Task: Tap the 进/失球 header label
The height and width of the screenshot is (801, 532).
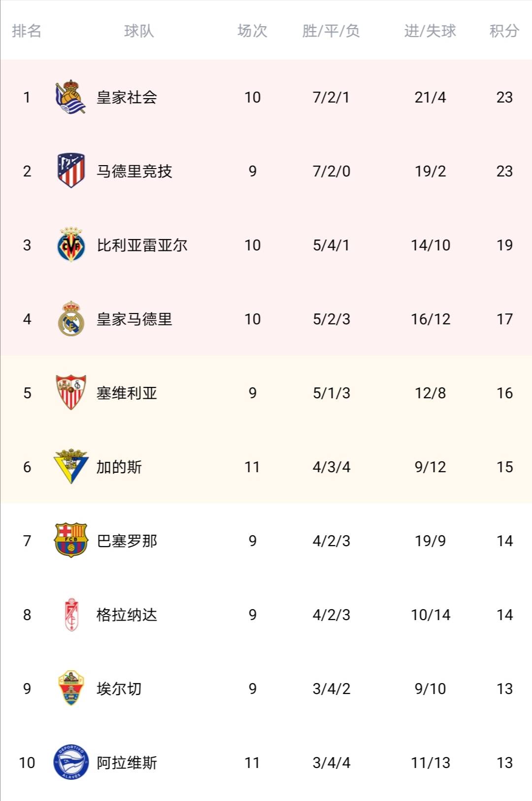Action: pos(430,31)
